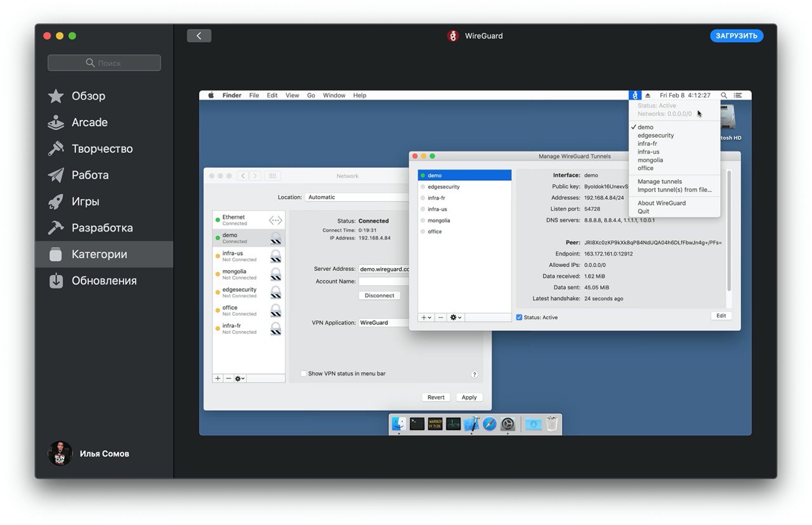Click the Disconnect button in the Network window
This screenshot has height=525, width=812.
click(x=380, y=295)
